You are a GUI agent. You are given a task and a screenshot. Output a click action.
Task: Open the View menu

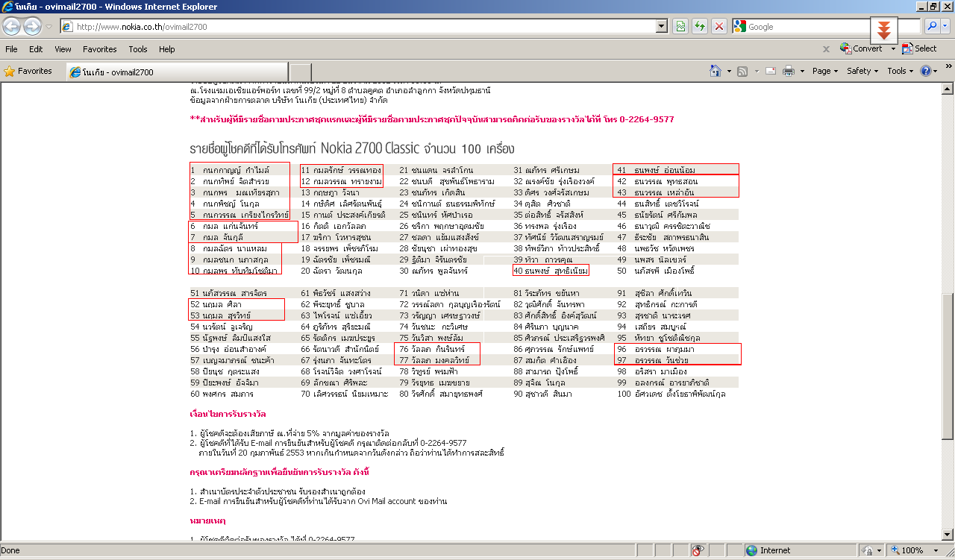tap(63, 49)
